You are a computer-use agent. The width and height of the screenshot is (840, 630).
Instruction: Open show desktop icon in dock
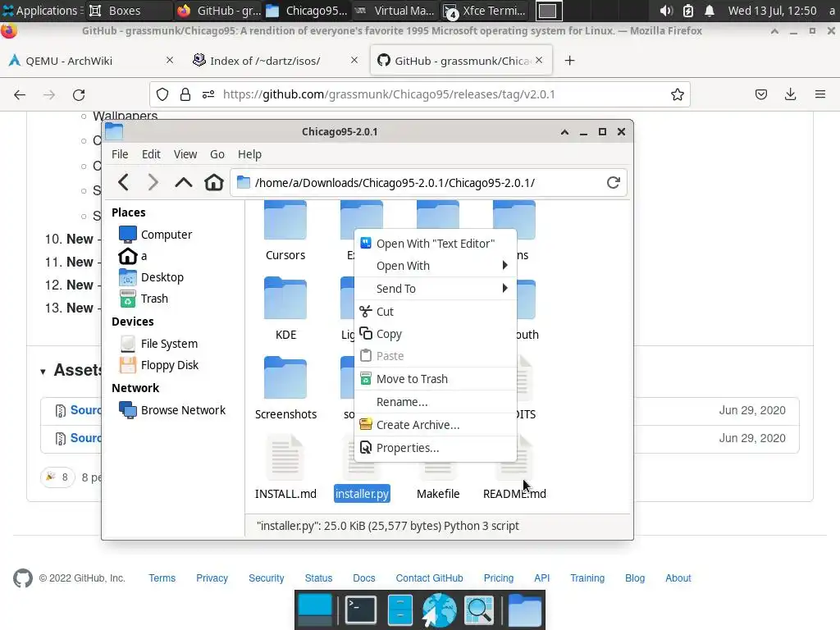coord(315,609)
